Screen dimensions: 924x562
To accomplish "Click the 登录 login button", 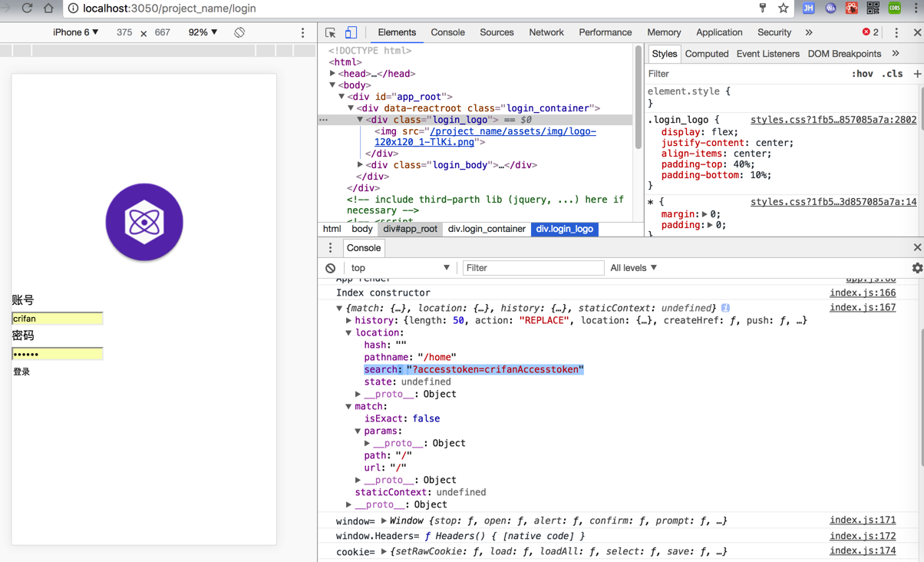I will pos(21,372).
